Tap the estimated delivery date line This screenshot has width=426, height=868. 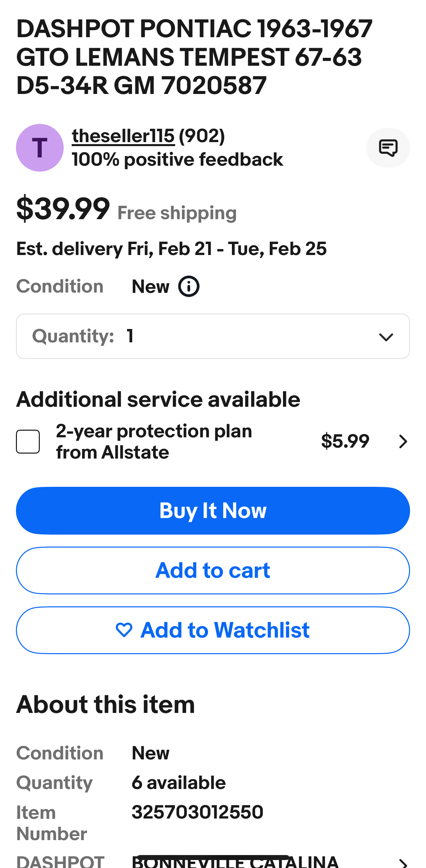[x=172, y=249]
